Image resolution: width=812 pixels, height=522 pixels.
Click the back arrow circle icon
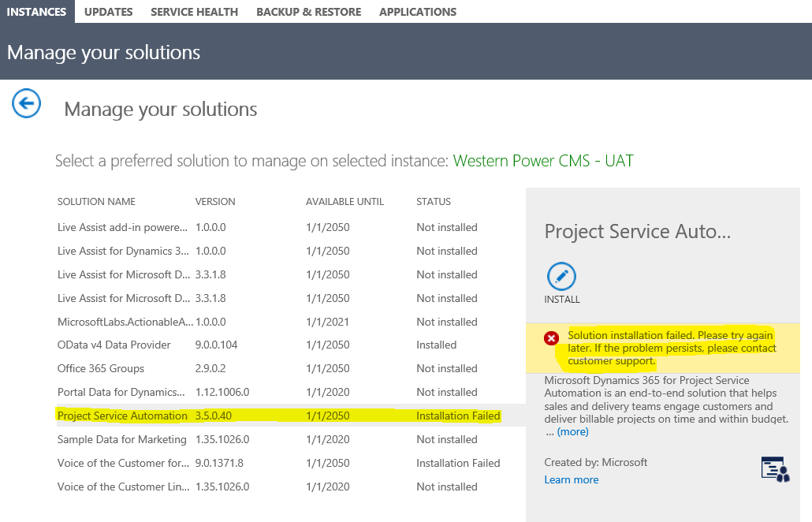(26, 103)
